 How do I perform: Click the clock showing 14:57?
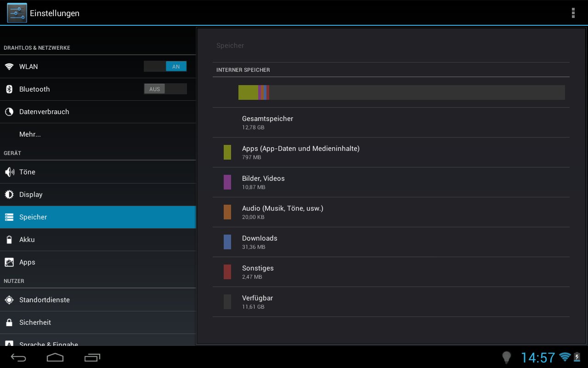[538, 357]
